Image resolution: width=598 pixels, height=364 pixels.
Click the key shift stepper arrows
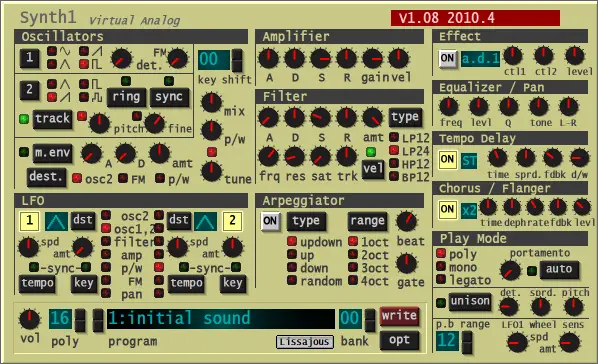[237, 60]
